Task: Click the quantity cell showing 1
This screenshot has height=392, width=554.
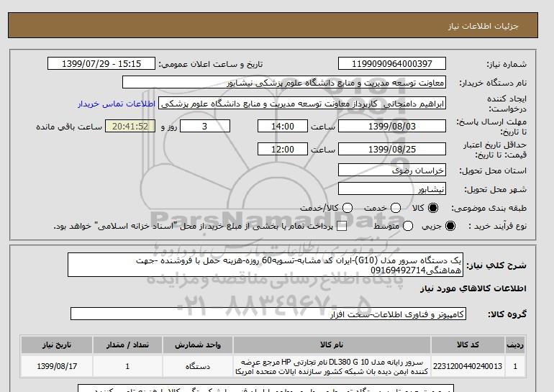Action: pos(127,367)
